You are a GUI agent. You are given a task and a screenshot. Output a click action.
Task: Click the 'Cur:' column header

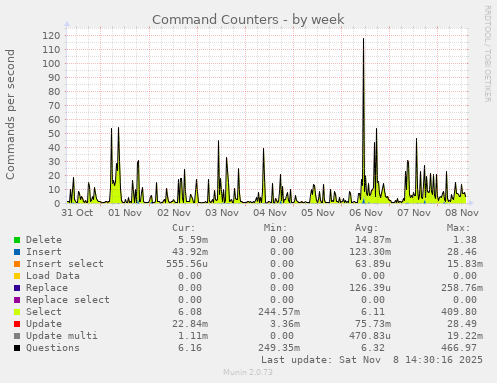(x=184, y=228)
